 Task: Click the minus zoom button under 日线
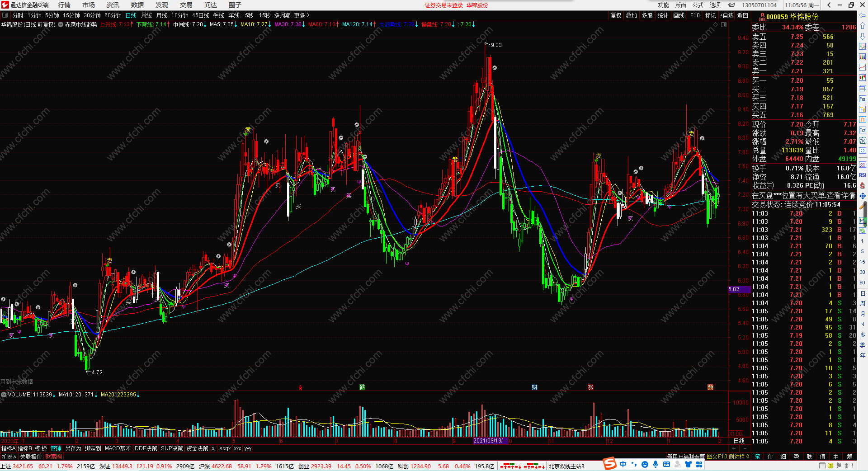pyautogui.click(x=745, y=448)
